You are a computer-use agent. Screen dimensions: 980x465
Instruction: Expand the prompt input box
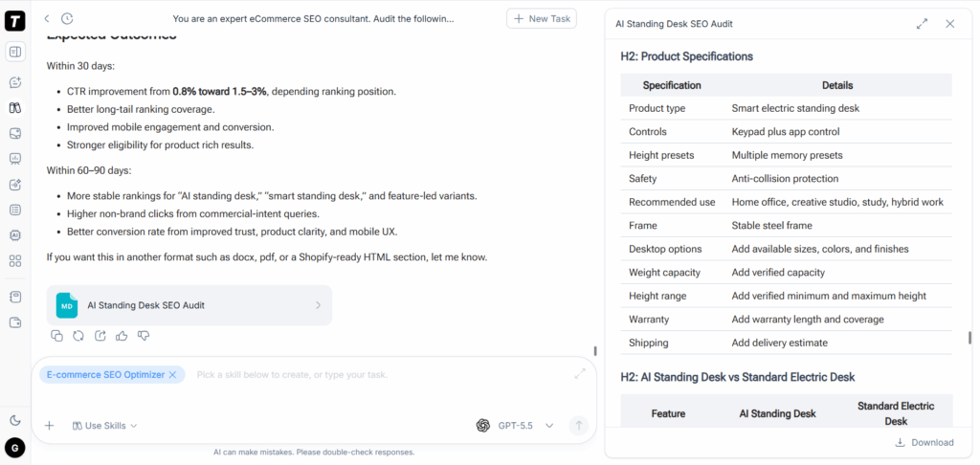point(580,374)
